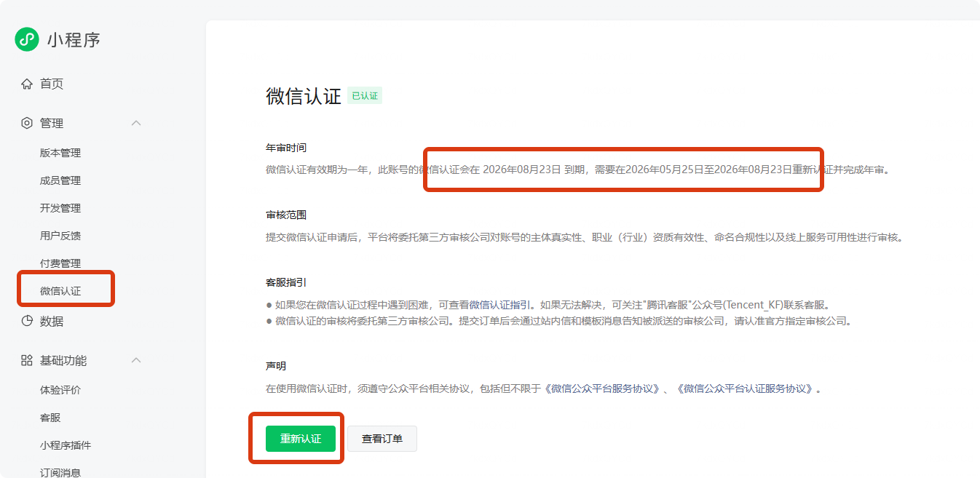Click the 声明 heading
Image resolution: width=980 pixels, height=478 pixels.
tap(276, 366)
